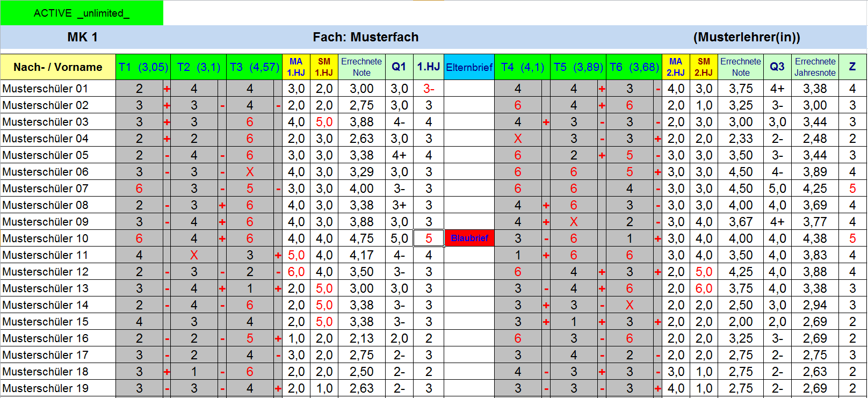Image resolution: width=868 pixels, height=398 pixels.
Task: Click the Elternbrief column header
Action: click(x=469, y=67)
